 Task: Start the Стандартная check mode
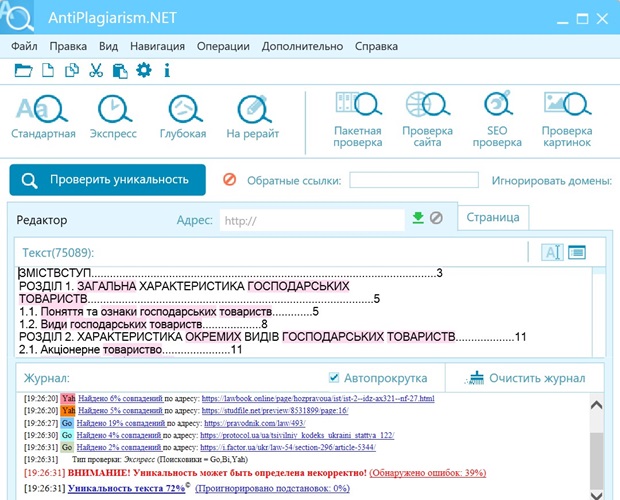43,117
